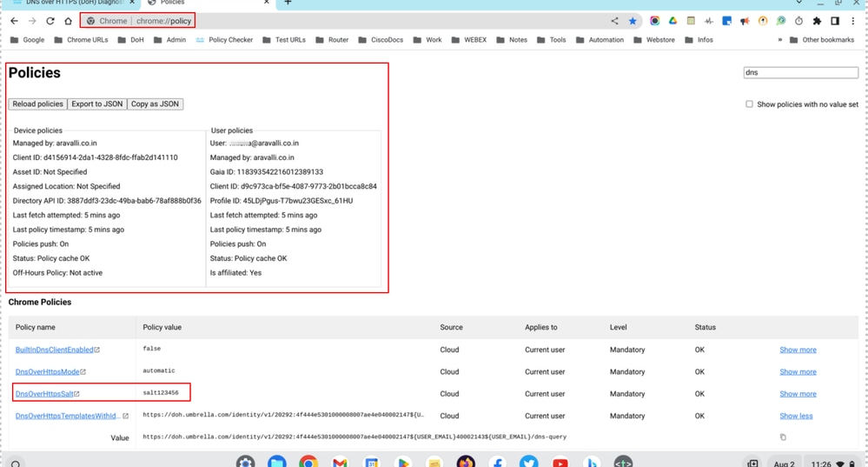The height and width of the screenshot is (467, 868).
Task: Click Export to JSON button
Action: click(96, 104)
